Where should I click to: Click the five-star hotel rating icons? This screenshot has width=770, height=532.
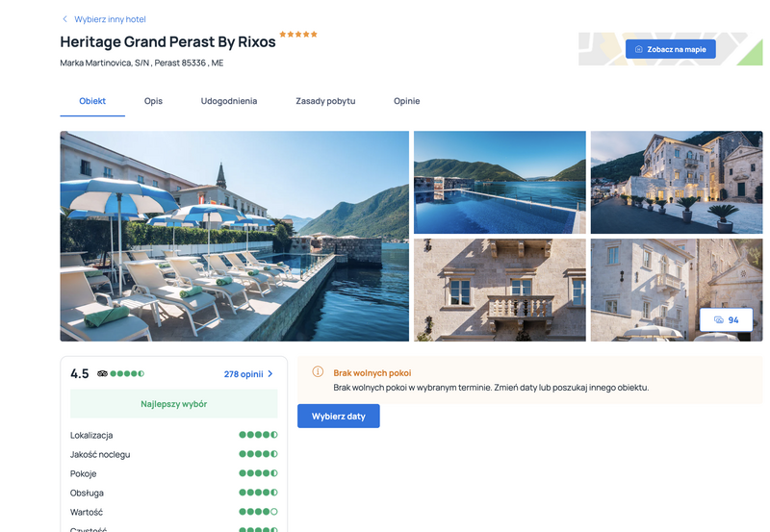(x=298, y=35)
